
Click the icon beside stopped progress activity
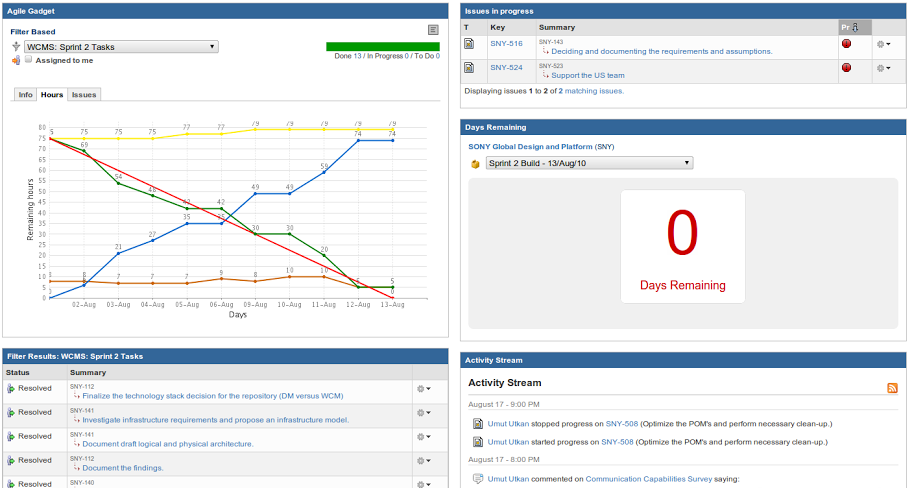(x=478, y=424)
